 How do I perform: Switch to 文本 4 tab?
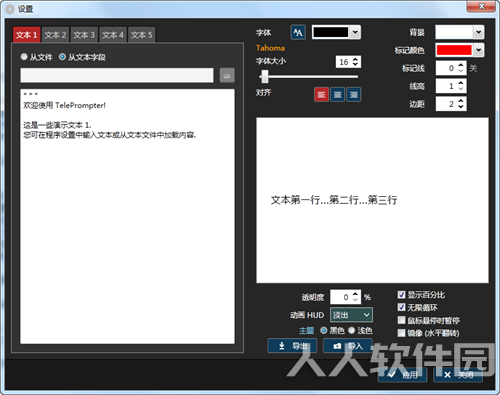pos(113,35)
